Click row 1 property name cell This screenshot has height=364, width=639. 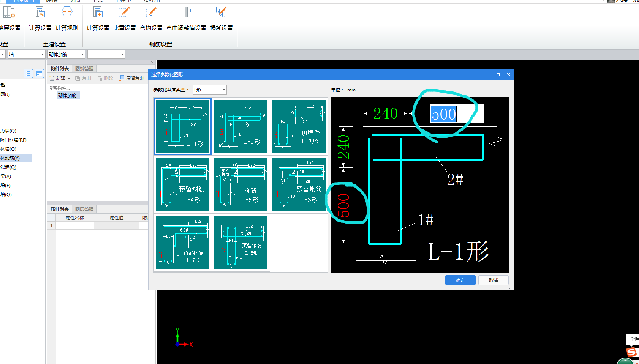tap(75, 225)
